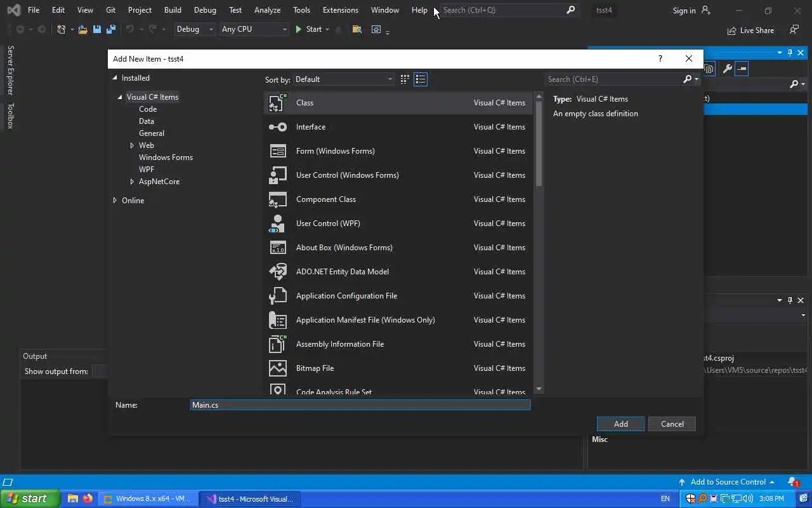
Task: Toggle Solution Explorer preview selected items button
Action: (x=742, y=69)
